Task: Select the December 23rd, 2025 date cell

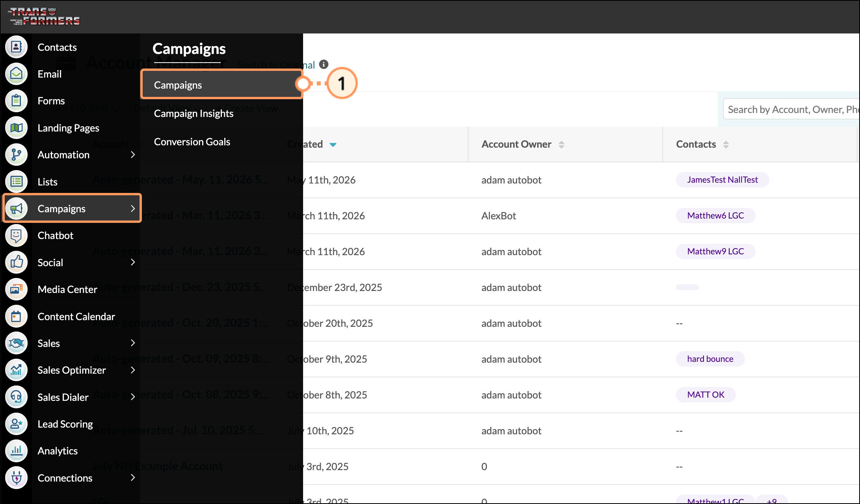Action: [x=335, y=287]
